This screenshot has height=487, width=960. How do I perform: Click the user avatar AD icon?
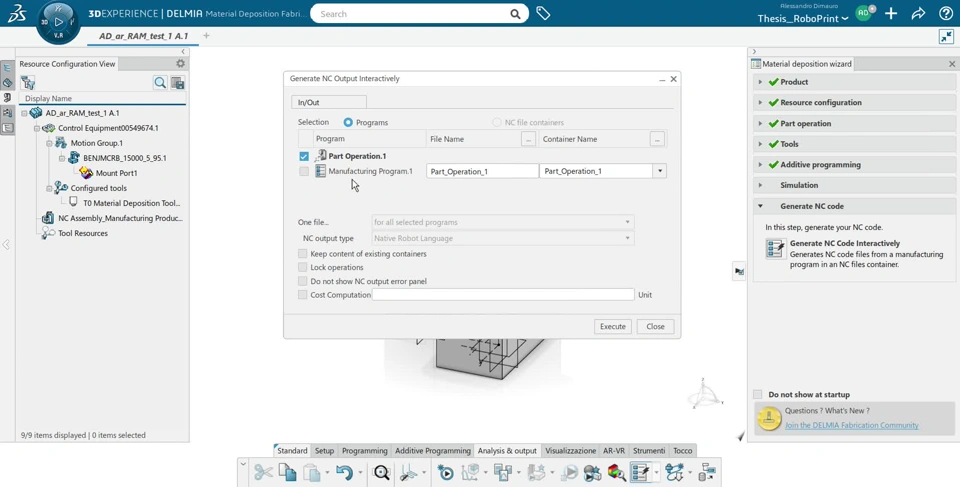coord(864,13)
